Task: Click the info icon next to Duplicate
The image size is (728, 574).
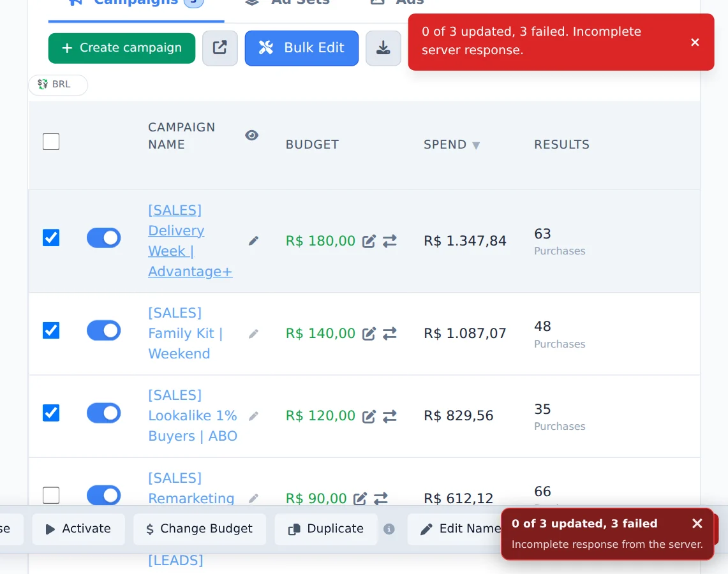Action: [389, 529]
